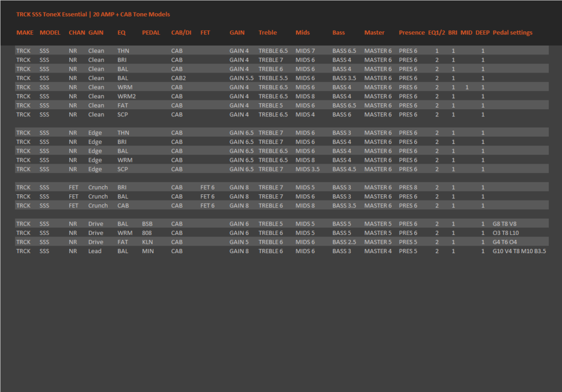Click the CHAN column header
This screenshot has width=562, height=392.
coord(77,32)
